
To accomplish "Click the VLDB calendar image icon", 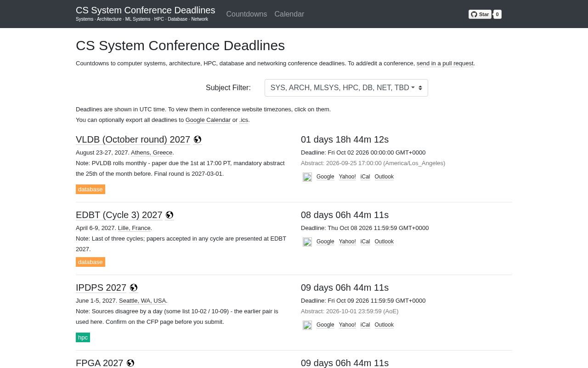I will tap(307, 177).
